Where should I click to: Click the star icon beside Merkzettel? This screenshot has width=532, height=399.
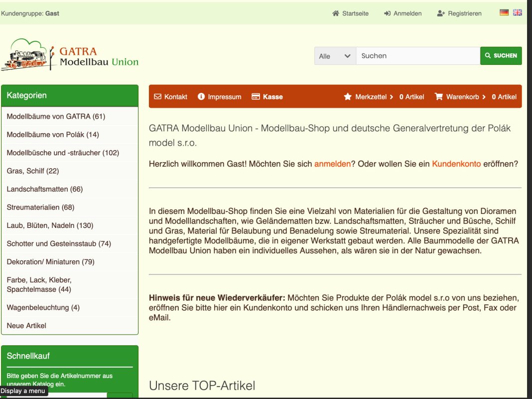348,97
